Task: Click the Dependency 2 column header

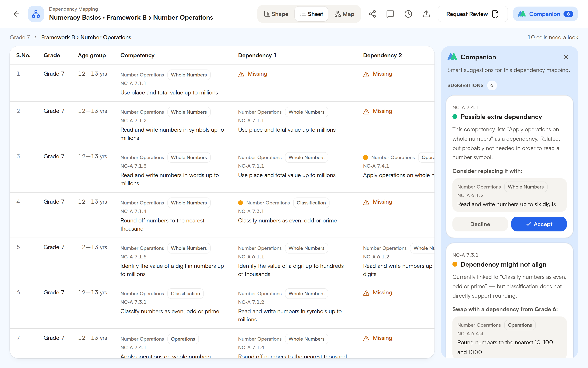Action: [382, 55]
